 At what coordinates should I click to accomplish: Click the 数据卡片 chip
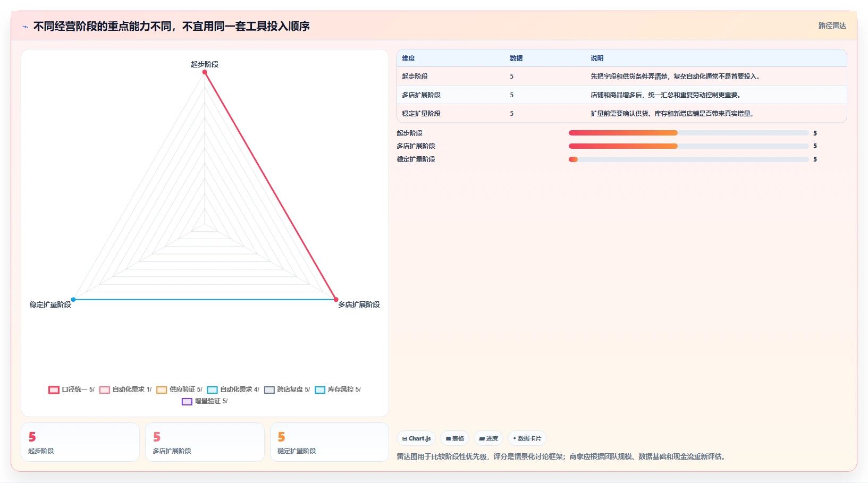[x=527, y=438]
